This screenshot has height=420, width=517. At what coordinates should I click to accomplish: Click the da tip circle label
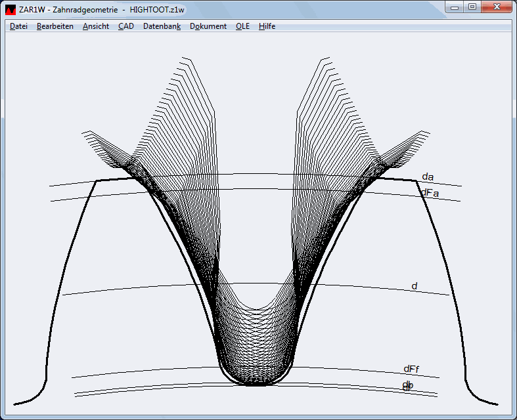(x=428, y=177)
